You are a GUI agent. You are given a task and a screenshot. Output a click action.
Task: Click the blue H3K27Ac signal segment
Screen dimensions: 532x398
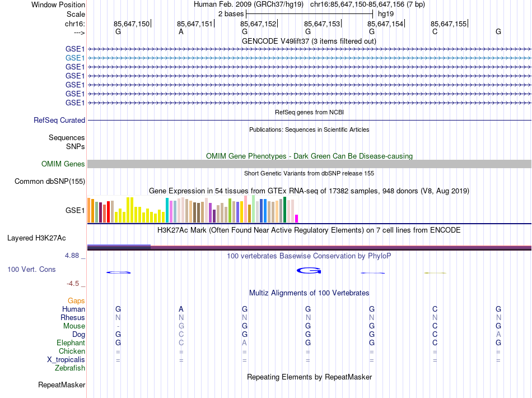click(119, 246)
